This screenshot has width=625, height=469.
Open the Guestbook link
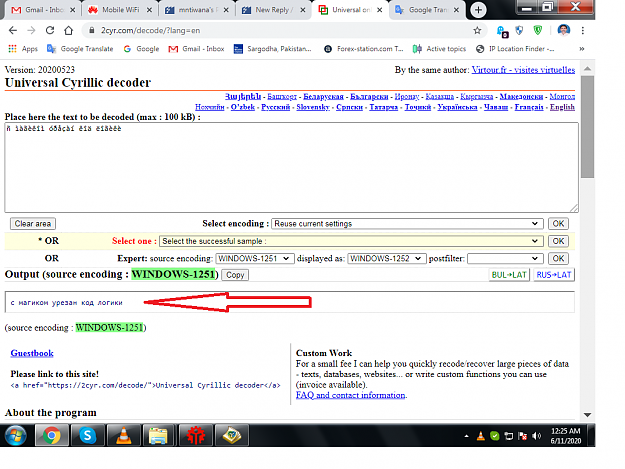point(32,353)
